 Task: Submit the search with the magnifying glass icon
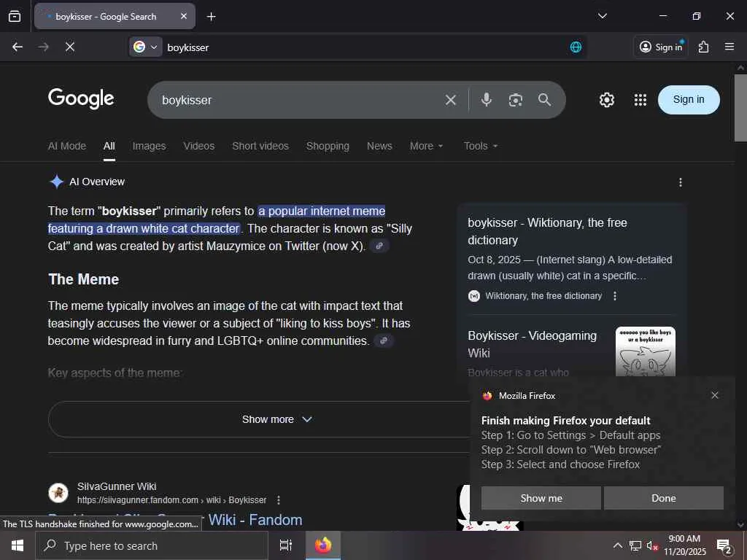click(544, 99)
